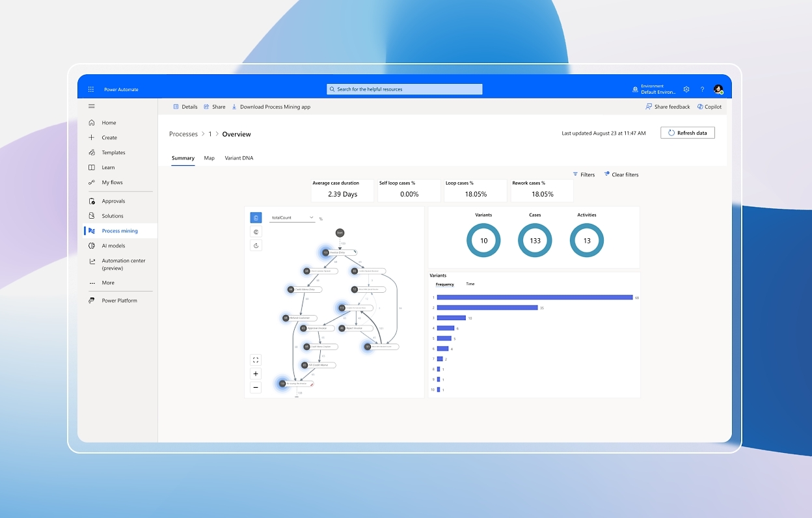Image resolution: width=812 pixels, height=518 pixels.
Task: Select Process mining in the sidebar
Action: click(x=120, y=230)
